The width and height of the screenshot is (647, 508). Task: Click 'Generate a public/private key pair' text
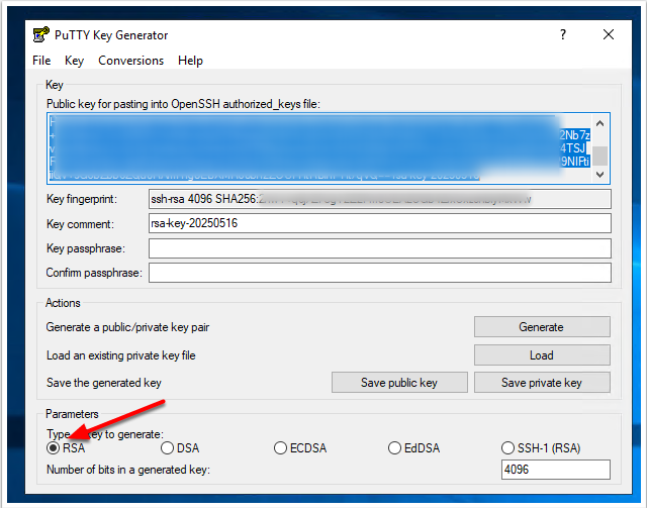(x=128, y=327)
